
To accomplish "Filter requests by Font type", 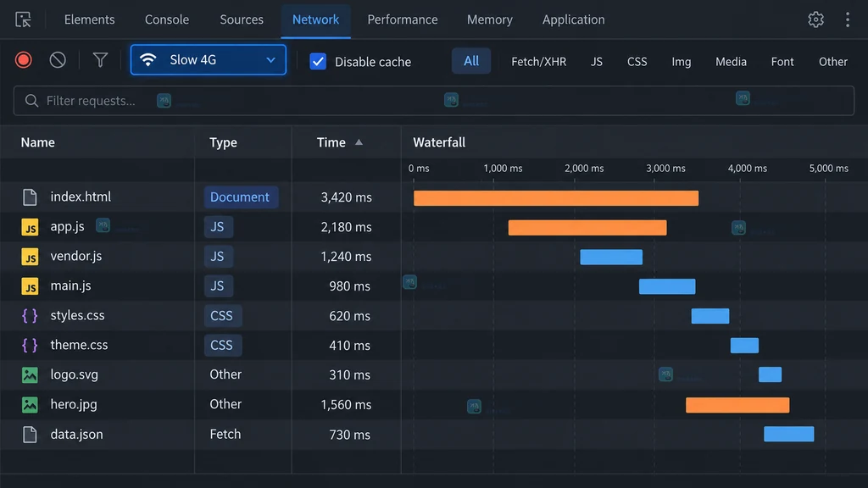I will [x=782, y=61].
